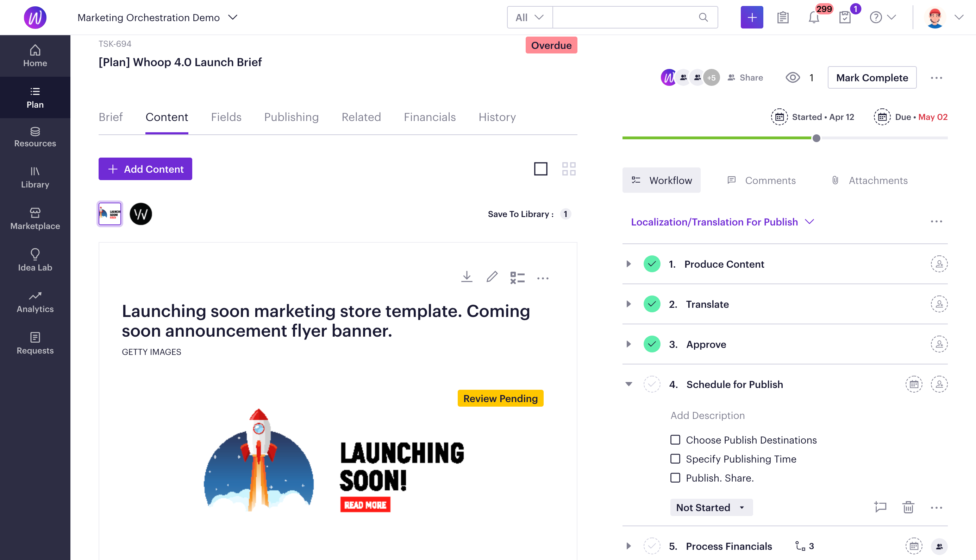Switch to grid view layout icon

pyautogui.click(x=568, y=168)
